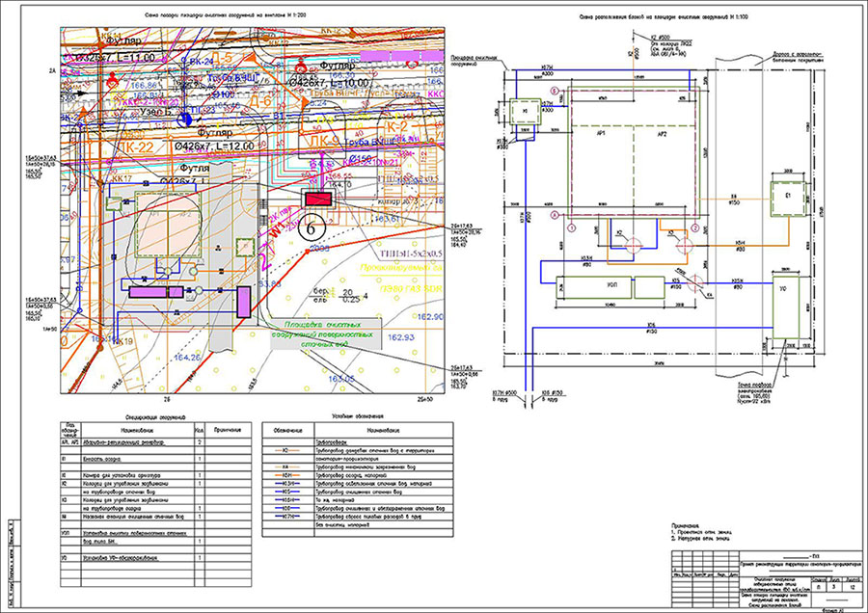This screenshot has width=868, height=613.
Task: Click the blue elevation value 162.93
Action: 400,337
